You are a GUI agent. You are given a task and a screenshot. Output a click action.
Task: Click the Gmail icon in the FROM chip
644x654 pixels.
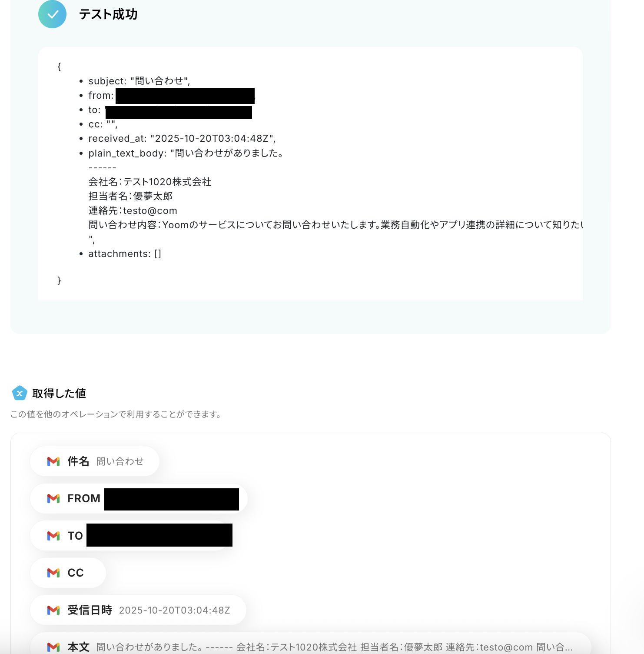(x=53, y=498)
